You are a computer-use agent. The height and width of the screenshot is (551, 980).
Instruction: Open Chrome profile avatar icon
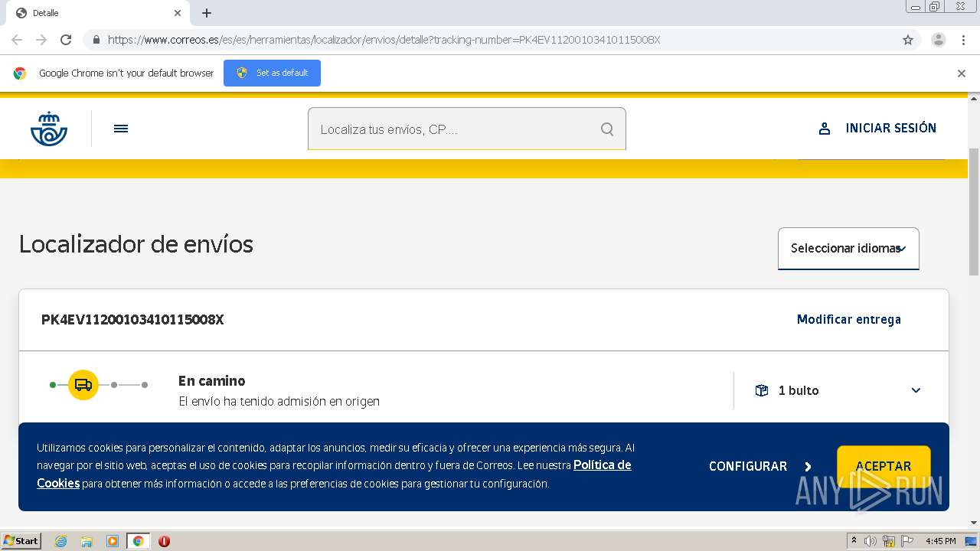coord(939,40)
